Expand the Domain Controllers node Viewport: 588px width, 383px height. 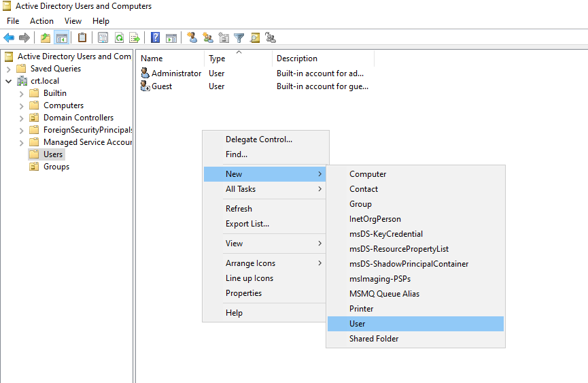[x=21, y=118]
